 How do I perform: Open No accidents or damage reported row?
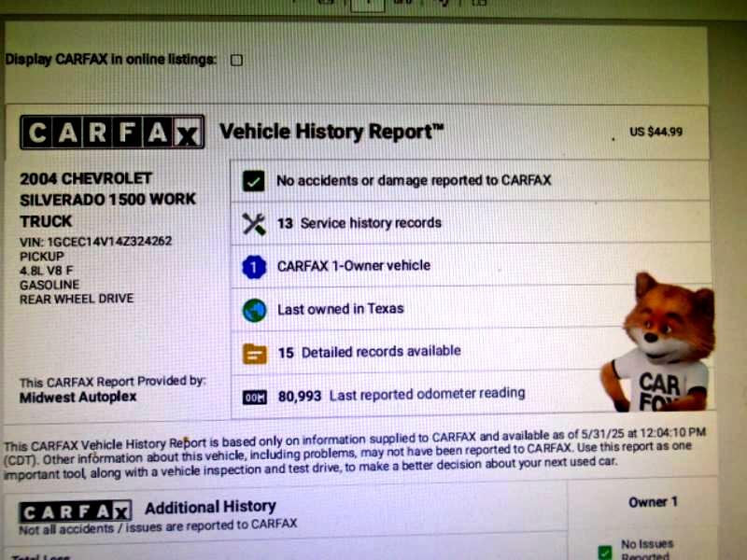point(470,180)
